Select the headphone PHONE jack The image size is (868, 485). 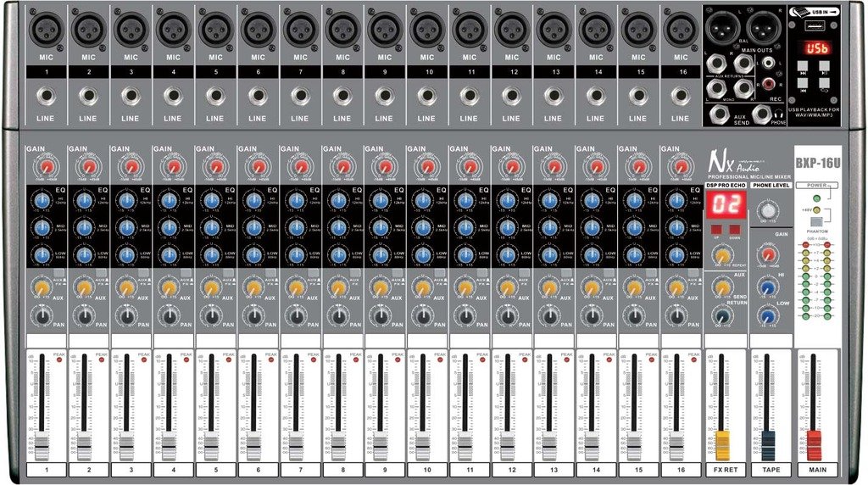763,114
